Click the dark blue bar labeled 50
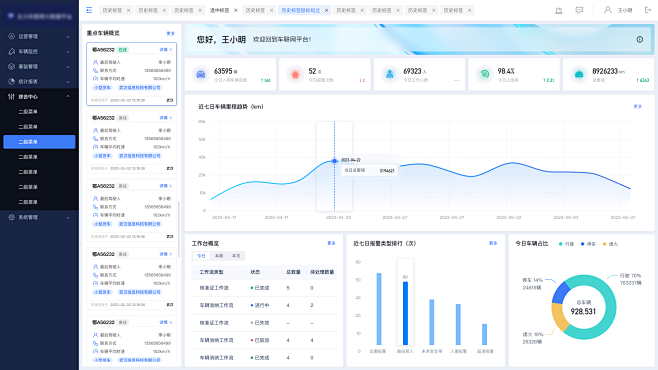 [405, 313]
